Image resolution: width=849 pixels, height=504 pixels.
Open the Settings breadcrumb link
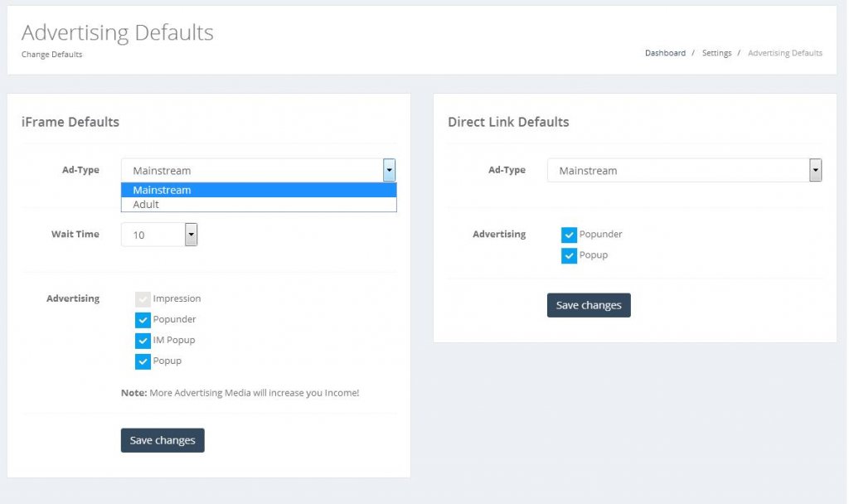pyautogui.click(x=716, y=53)
